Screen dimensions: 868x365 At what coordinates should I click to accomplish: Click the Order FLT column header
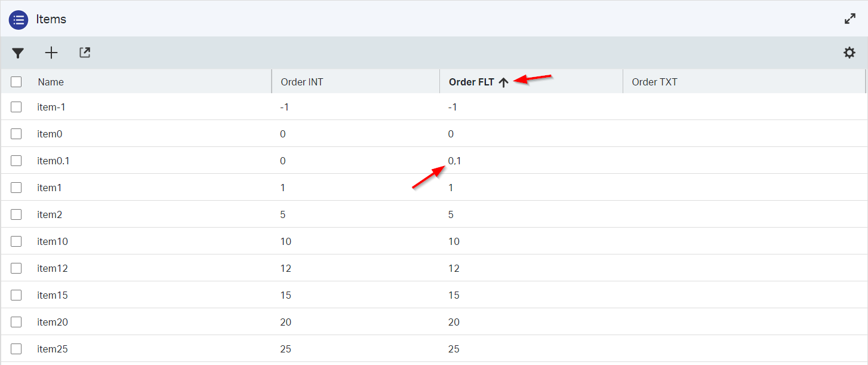pyautogui.click(x=471, y=82)
